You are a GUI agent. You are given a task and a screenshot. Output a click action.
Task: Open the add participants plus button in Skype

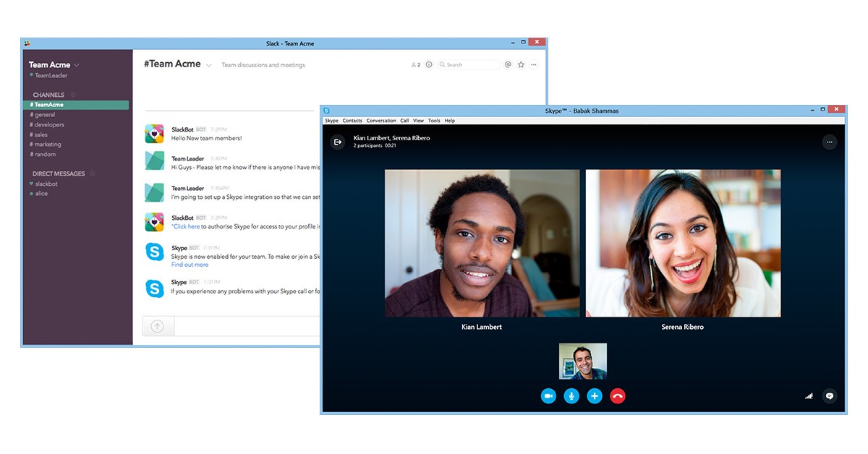(x=595, y=395)
